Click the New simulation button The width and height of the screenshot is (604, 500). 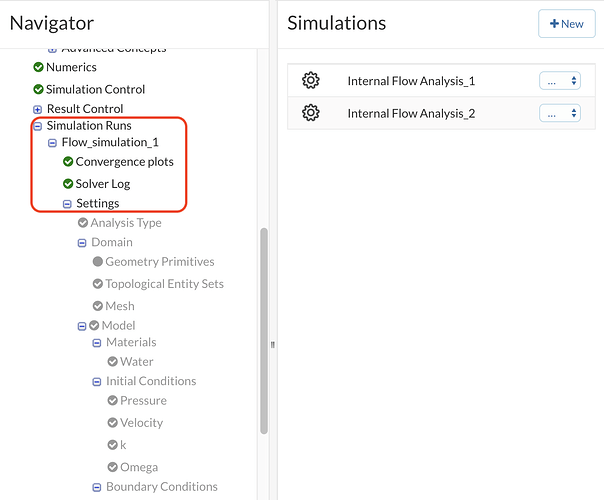pyautogui.click(x=566, y=24)
